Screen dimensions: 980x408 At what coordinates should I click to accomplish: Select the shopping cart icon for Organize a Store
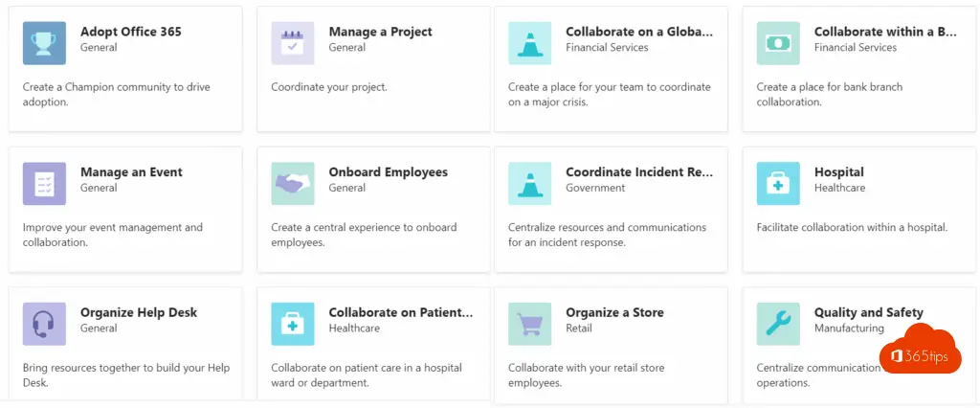(x=530, y=324)
